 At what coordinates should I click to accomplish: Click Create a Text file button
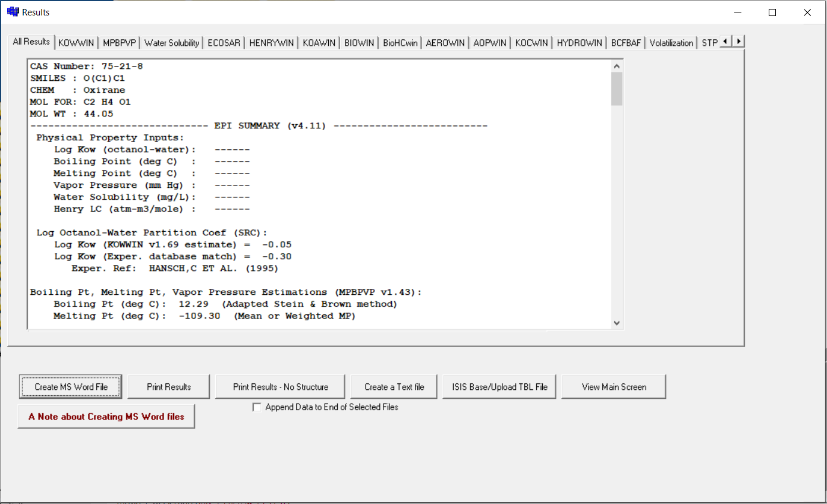394,387
